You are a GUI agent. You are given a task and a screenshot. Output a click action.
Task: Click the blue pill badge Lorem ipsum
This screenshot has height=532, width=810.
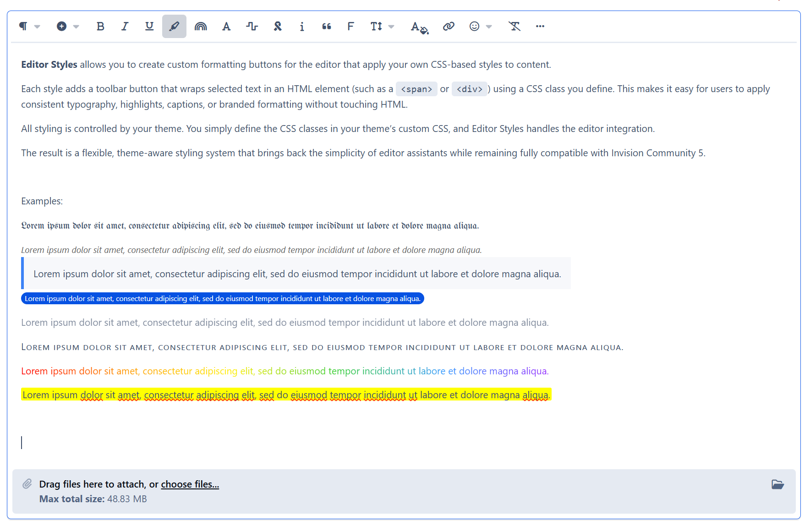click(223, 298)
